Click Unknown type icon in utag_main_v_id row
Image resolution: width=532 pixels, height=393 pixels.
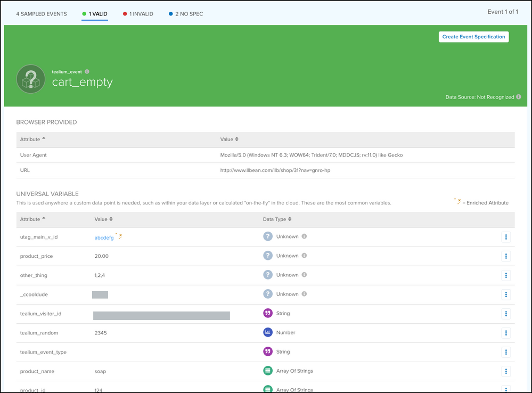click(x=268, y=236)
